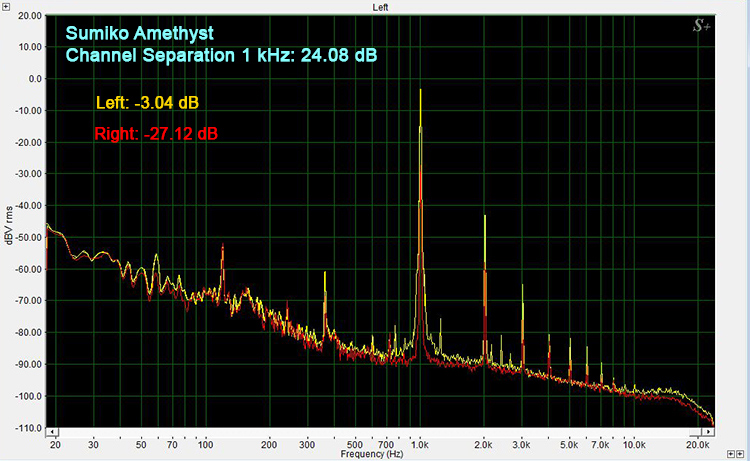Click the 20.00 value on the vertical axis
Viewport: 750px width, 461px height.
(29, 17)
